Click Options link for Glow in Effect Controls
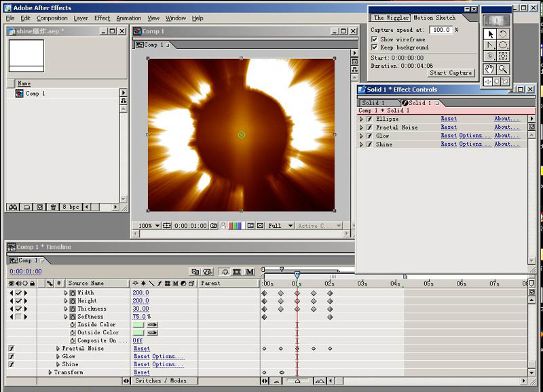Screen dimensions: 543x392 click(x=474, y=136)
